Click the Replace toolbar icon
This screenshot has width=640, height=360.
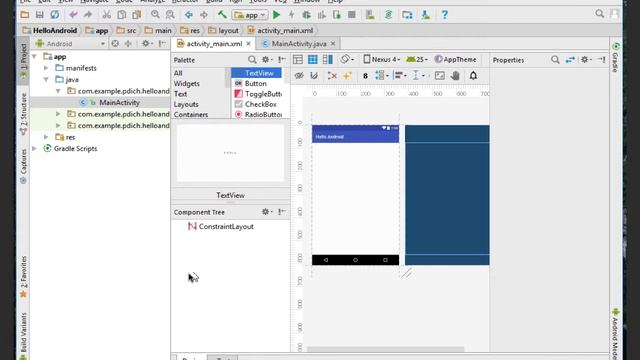click(x=170, y=15)
